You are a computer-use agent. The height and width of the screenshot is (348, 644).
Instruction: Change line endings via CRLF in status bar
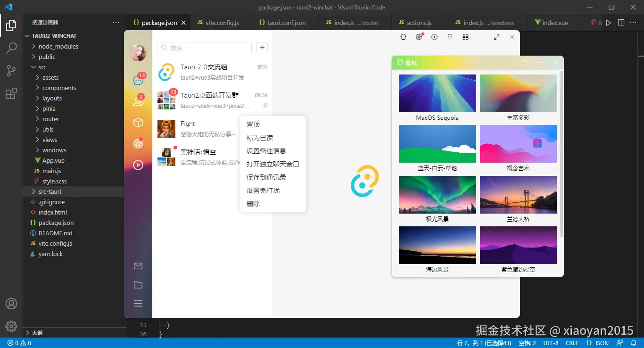pos(572,343)
